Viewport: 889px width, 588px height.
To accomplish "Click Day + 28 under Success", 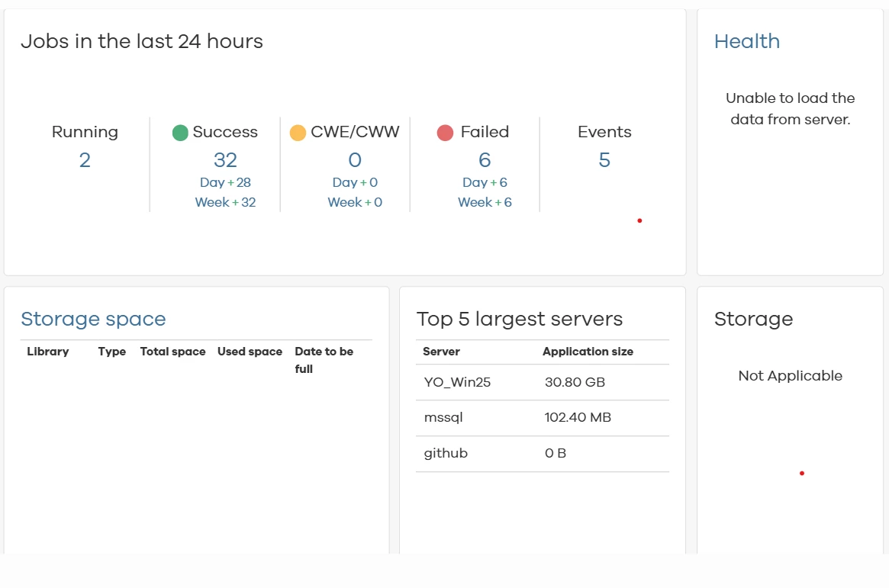I will pos(225,182).
